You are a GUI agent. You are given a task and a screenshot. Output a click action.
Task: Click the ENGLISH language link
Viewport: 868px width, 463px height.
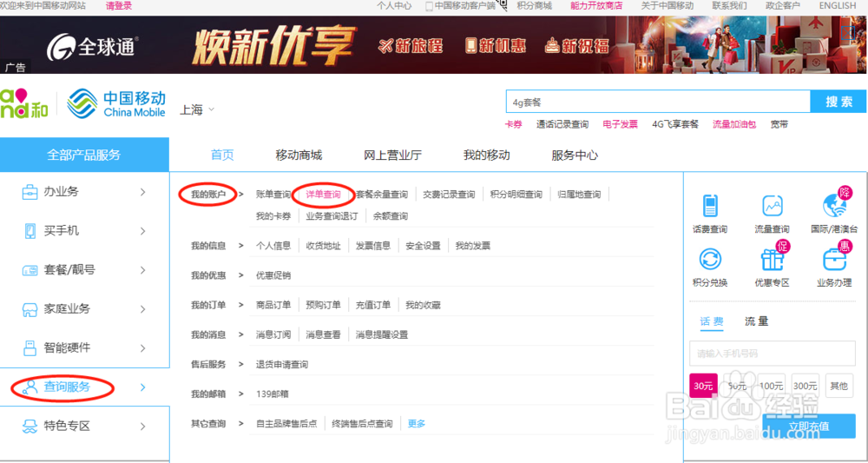pyautogui.click(x=838, y=6)
